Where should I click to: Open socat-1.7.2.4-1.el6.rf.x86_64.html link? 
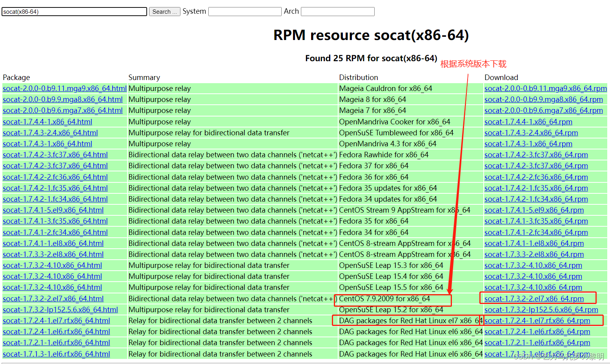point(56,332)
